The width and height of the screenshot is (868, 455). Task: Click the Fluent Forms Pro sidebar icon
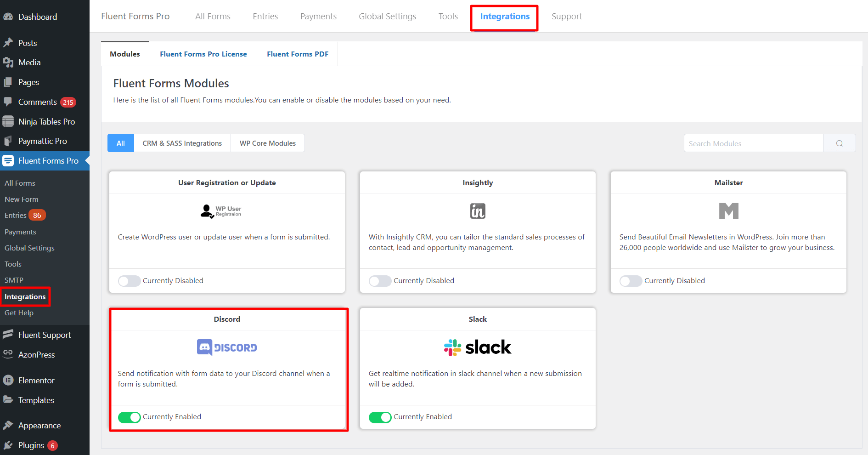point(8,161)
